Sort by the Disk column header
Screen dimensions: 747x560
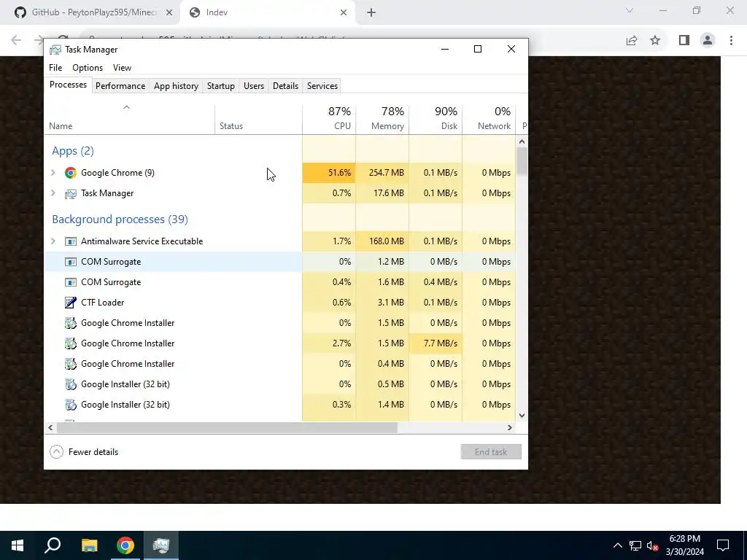click(436, 119)
